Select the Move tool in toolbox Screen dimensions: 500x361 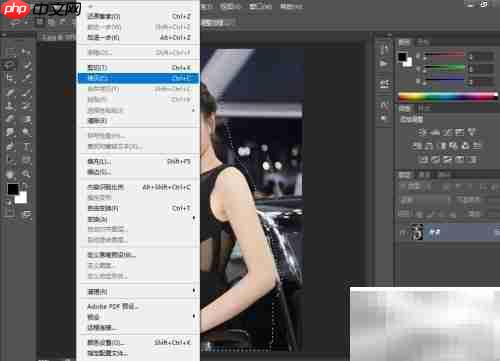click(x=26, y=52)
